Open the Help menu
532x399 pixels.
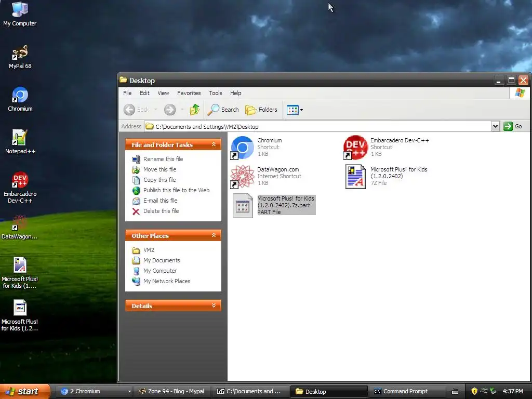[236, 93]
